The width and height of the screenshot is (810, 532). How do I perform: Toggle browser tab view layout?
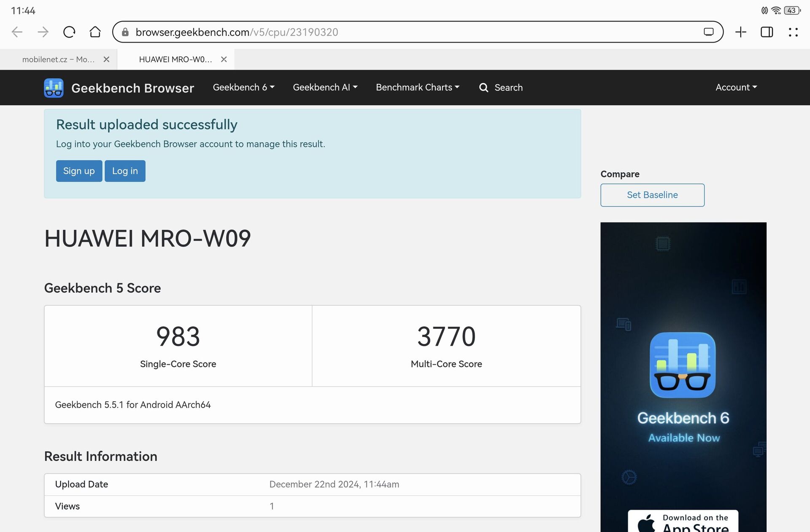point(767,32)
